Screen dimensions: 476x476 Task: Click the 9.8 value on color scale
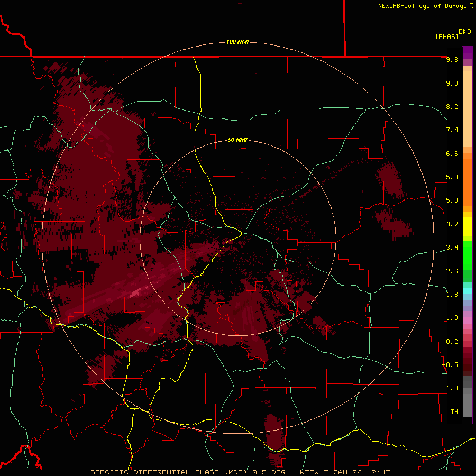[452, 60]
